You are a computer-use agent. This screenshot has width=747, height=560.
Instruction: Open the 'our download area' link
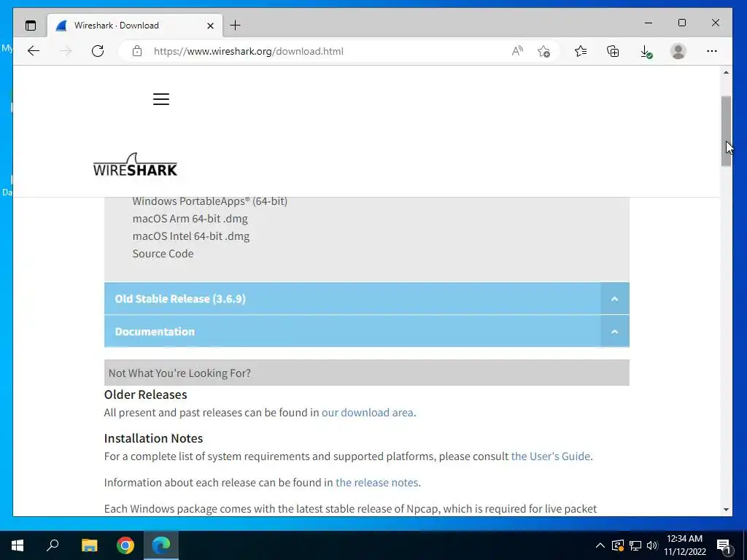[368, 413]
